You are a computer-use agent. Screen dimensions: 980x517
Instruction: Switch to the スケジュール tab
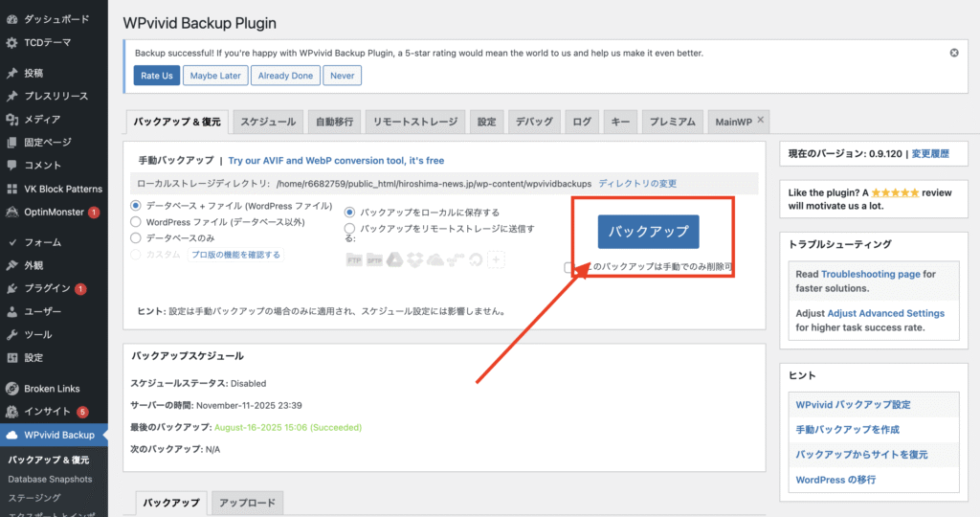point(268,122)
